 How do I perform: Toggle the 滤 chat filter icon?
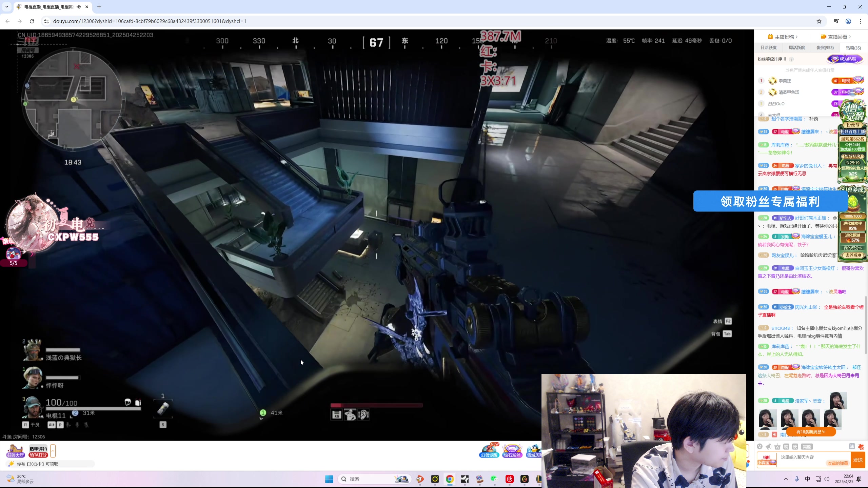click(x=852, y=446)
